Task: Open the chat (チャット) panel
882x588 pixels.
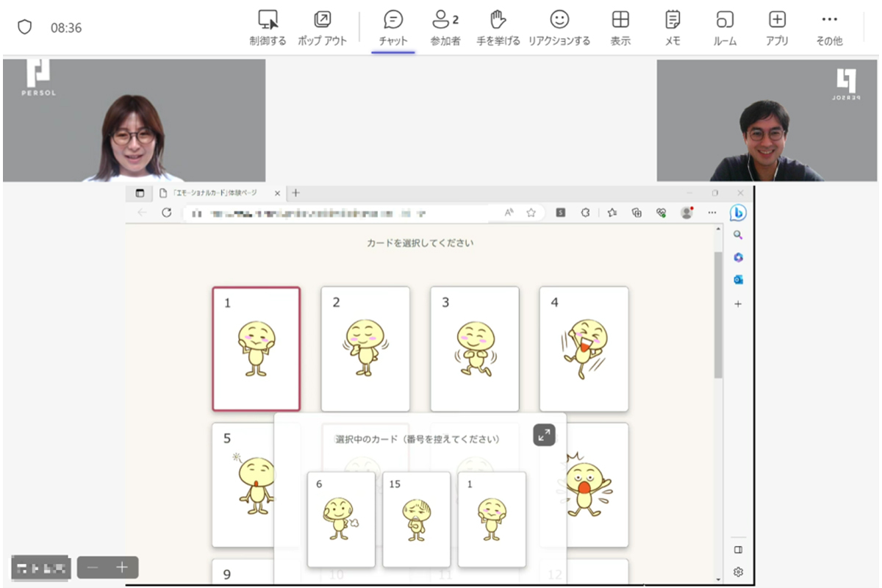Action: (x=393, y=29)
